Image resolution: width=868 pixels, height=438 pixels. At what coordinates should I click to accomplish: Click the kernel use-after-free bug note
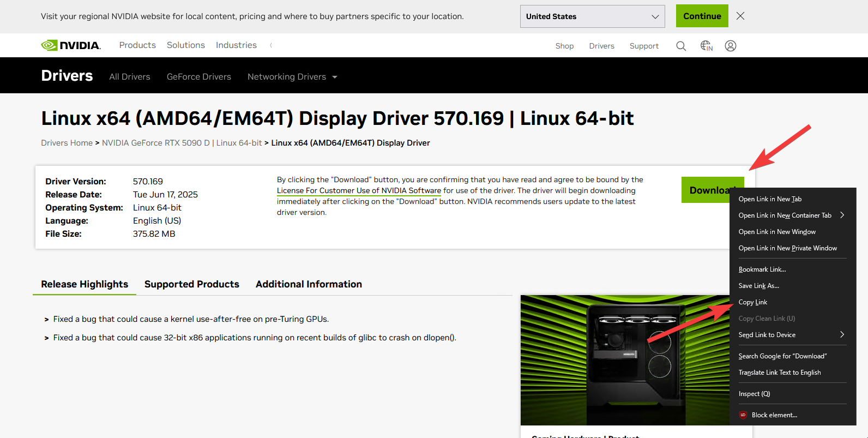point(191,319)
